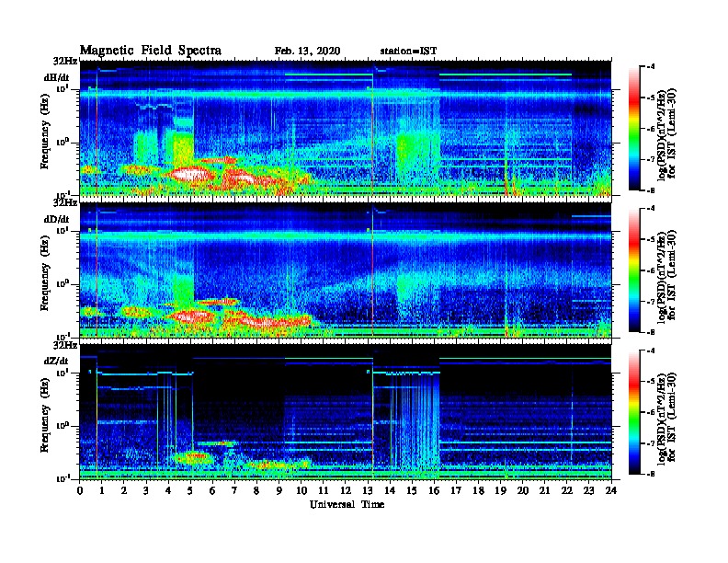Image resolution: width=728 pixels, height=563 pixels.
Task: Click 'Frequency (Hz)' label of dH/dt panel
Action: point(45,132)
